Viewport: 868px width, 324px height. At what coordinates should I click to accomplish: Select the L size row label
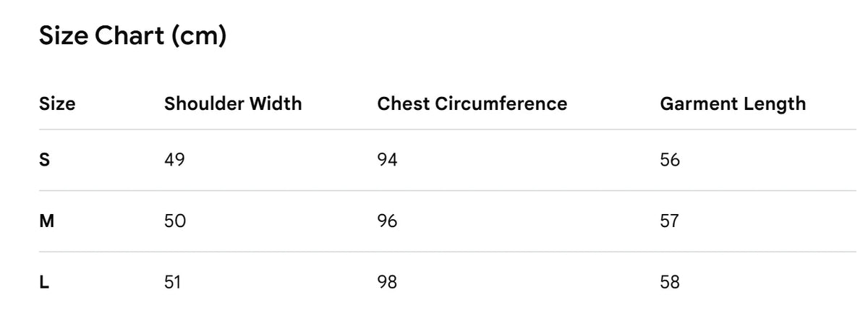(43, 281)
